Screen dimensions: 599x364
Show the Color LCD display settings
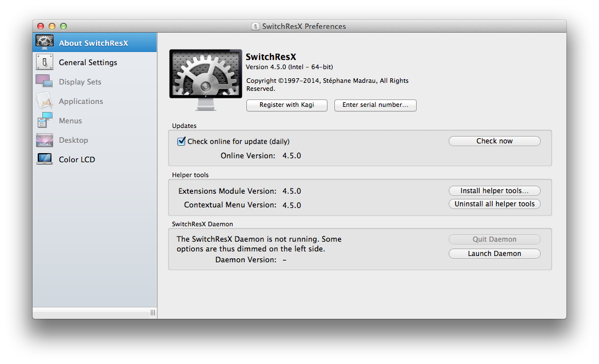pyautogui.click(x=95, y=159)
